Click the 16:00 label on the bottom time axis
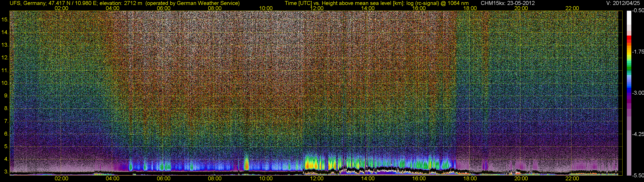 click(419, 179)
